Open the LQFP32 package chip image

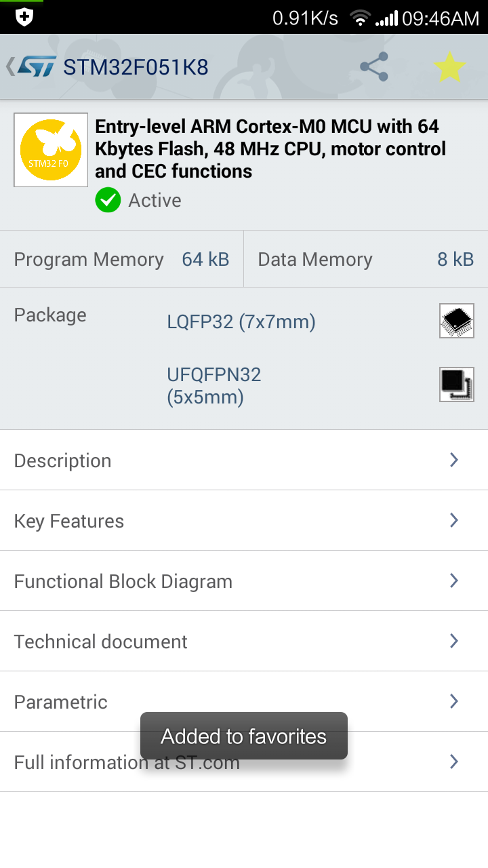(x=457, y=321)
